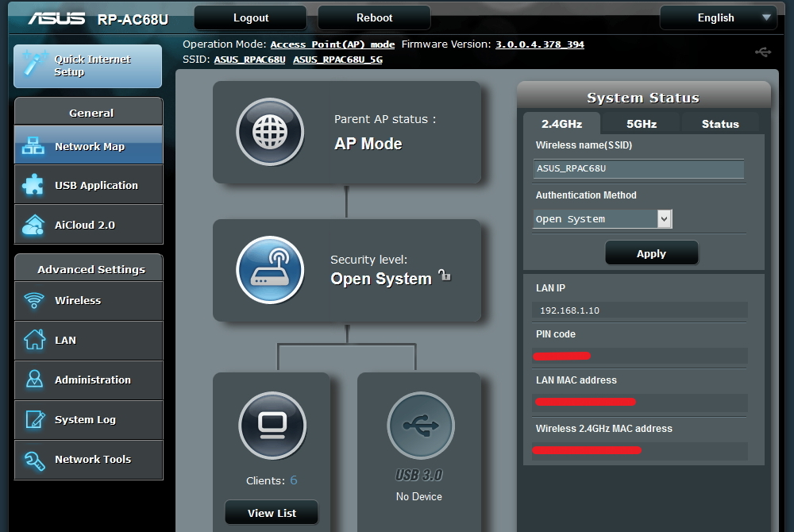Click the AP Mode status text
This screenshot has height=532, width=794.
(368, 144)
